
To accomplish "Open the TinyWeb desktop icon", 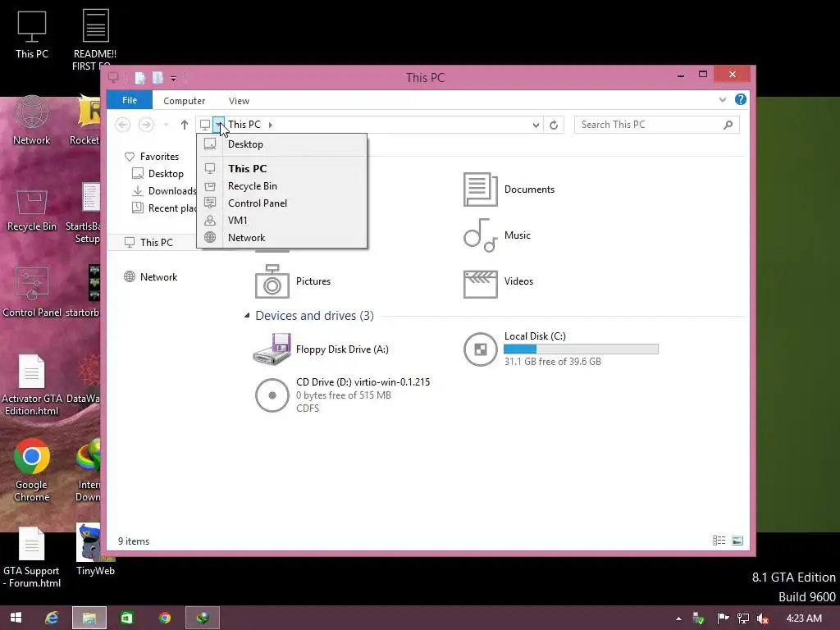I will coord(95,550).
